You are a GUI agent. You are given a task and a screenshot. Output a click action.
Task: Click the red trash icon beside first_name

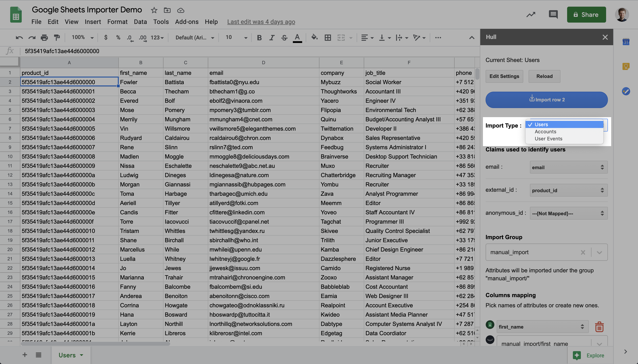(599, 327)
